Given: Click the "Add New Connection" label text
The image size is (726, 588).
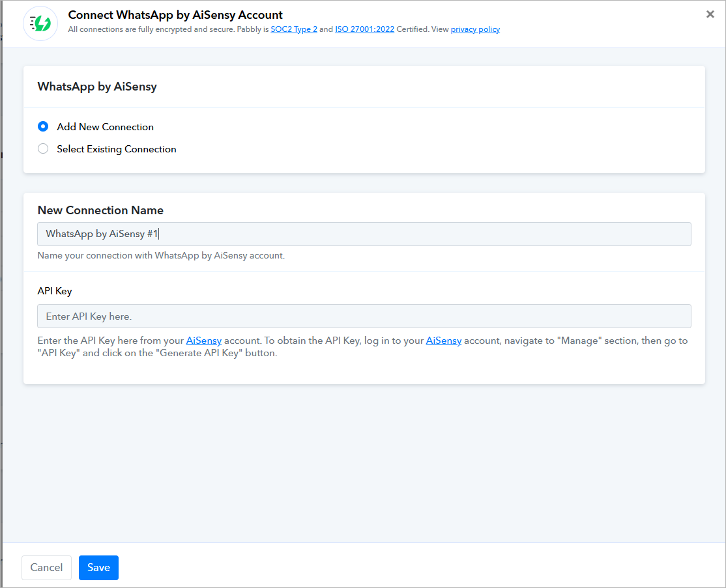Looking at the screenshot, I should pos(105,127).
